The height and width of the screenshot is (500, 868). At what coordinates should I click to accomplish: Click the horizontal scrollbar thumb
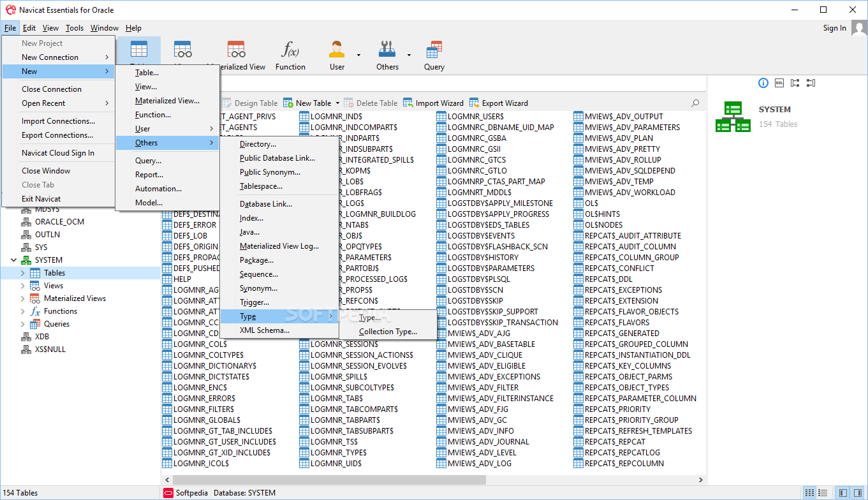[329, 480]
